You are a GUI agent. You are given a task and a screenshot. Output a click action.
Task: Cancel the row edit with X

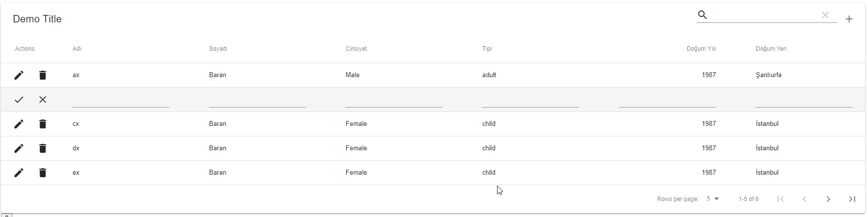43,100
